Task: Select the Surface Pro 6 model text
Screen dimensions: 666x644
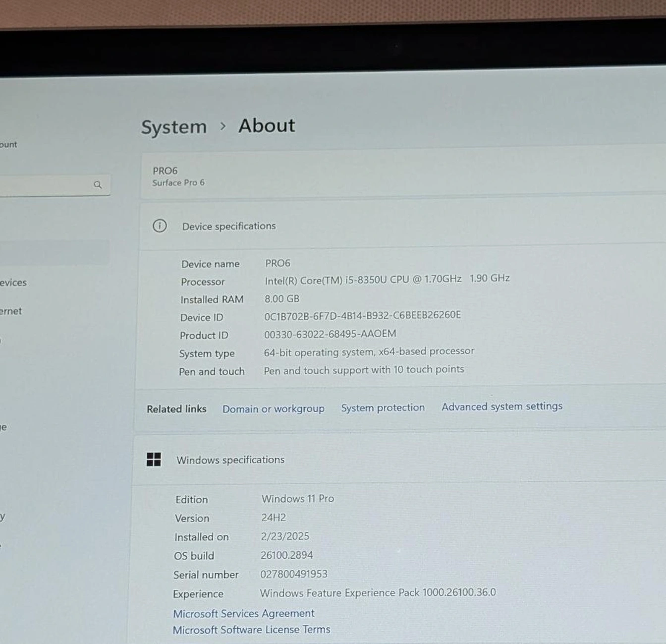Action: 178,182
